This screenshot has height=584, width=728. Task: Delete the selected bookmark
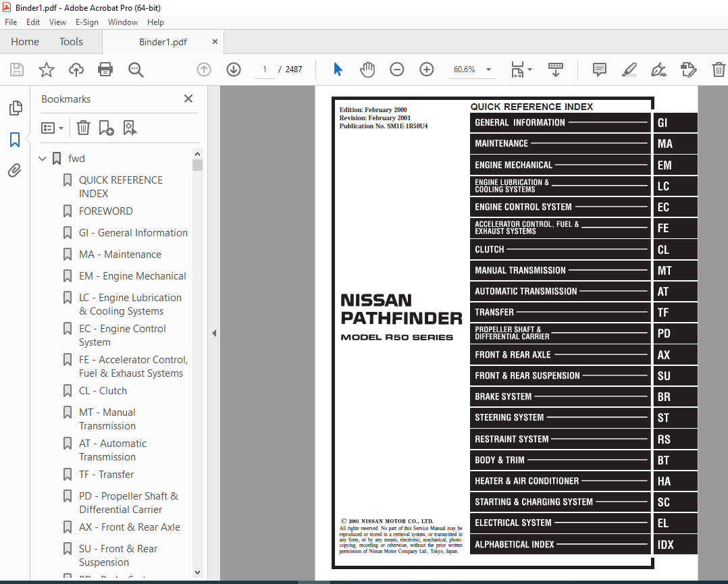pyautogui.click(x=83, y=128)
